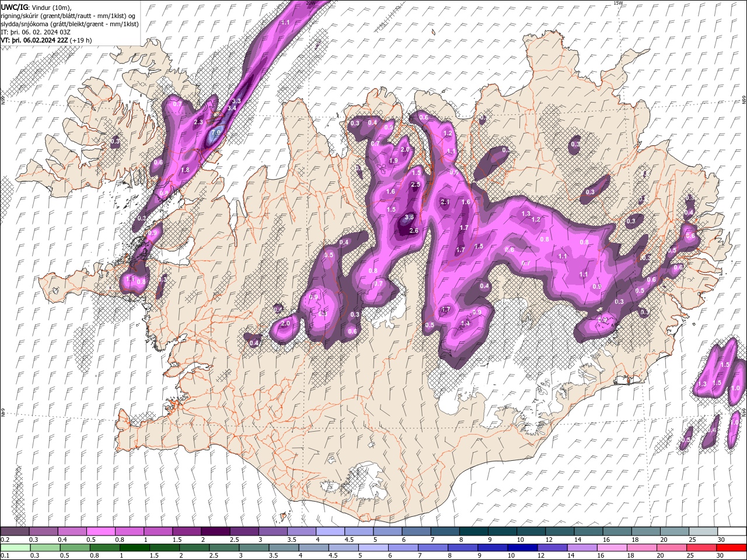This screenshot has height=560, width=747.
Task: Click the darkest purple swatch between 2 and 2.5
Action: pos(215,531)
